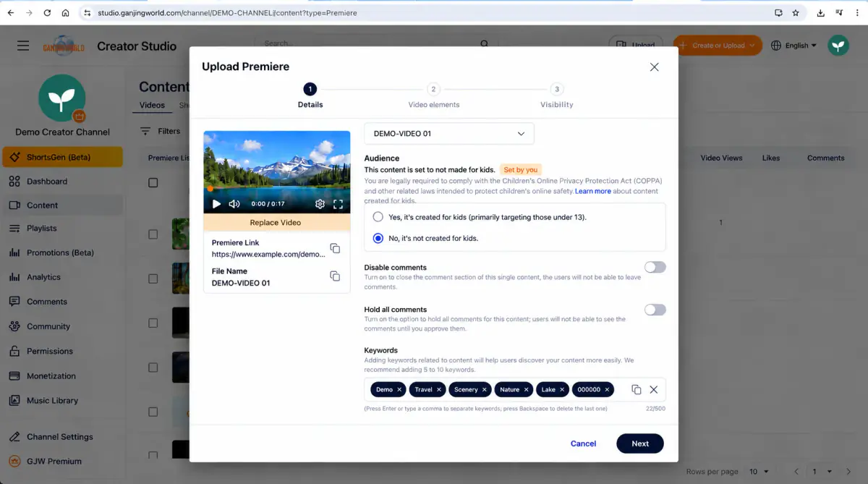868x484 pixels.
Task: Click the Next button
Action: (639, 443)
